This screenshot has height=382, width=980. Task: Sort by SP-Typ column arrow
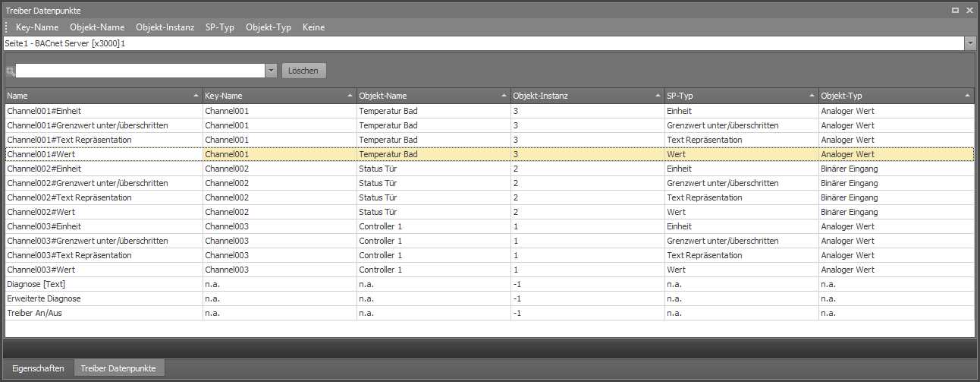[x=812, y=96]
